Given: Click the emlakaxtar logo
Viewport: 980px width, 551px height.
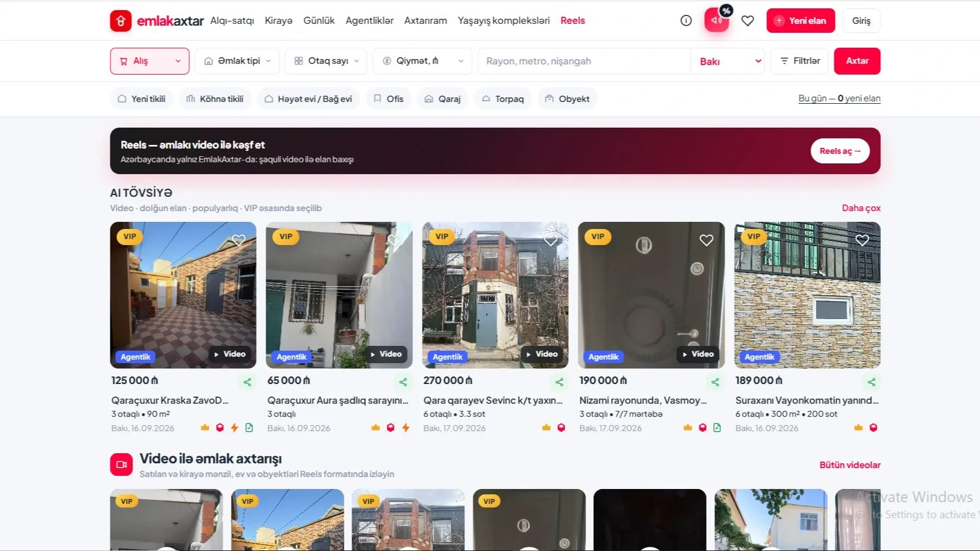Looking at the screenshot, I should 157,21.
